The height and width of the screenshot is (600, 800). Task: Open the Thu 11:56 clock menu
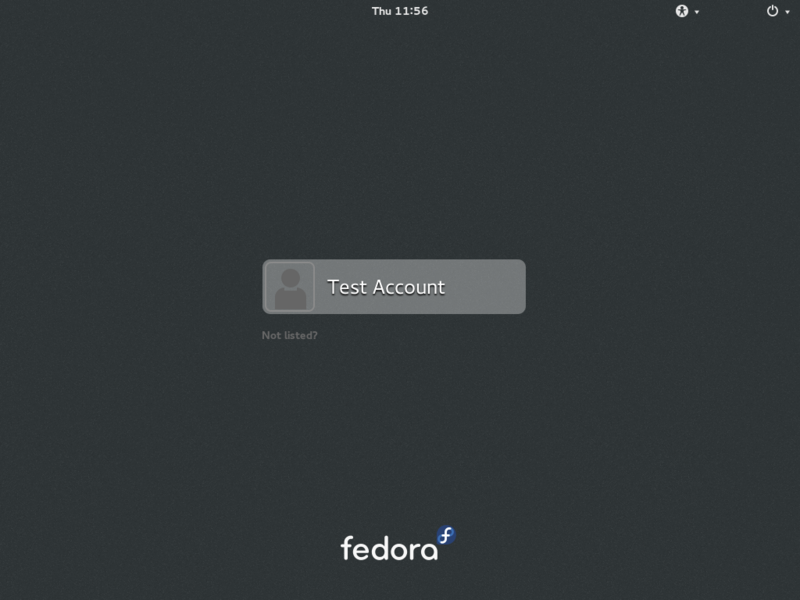[x=400, y=11]
